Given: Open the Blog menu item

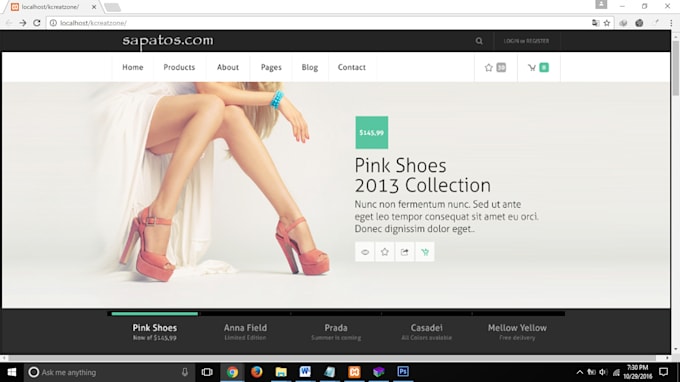Looking at the screenshot, I should (310, 67).
